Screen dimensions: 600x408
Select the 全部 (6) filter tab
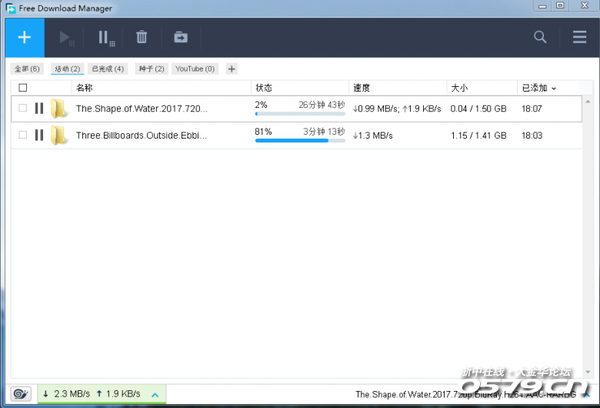click(27, 69)
